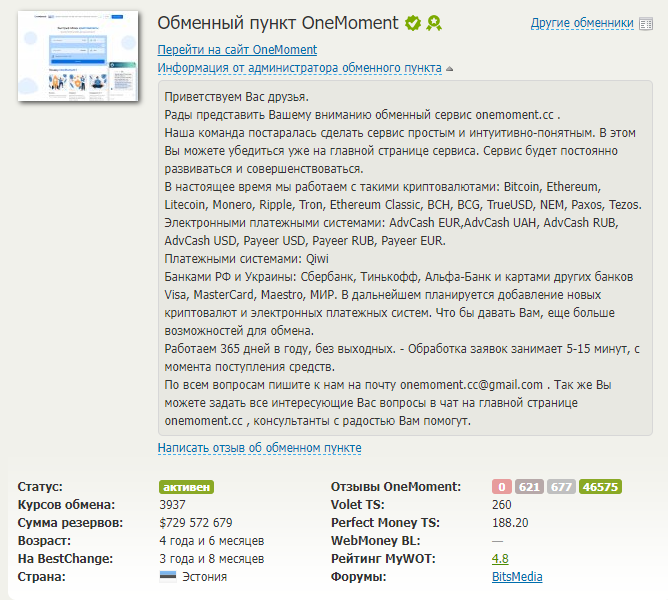Viewport: 668px width, 600px height.
Task: Click the title Обменный пункт OneMoment
Action: click(278, 23)
